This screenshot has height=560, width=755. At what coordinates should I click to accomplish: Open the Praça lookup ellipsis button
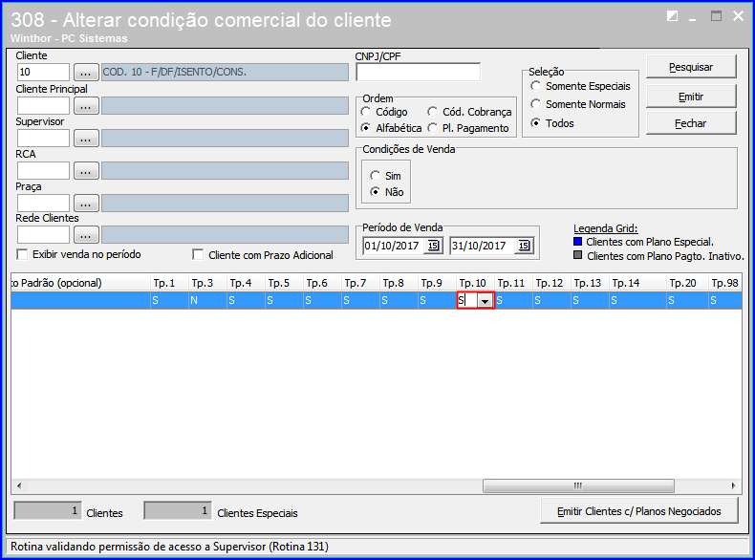[86, 204]
